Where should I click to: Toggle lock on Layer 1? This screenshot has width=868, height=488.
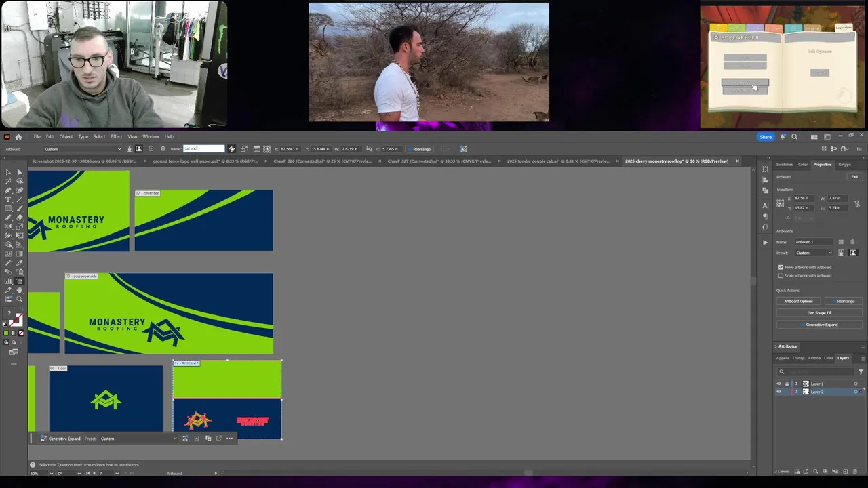point(787,384)
